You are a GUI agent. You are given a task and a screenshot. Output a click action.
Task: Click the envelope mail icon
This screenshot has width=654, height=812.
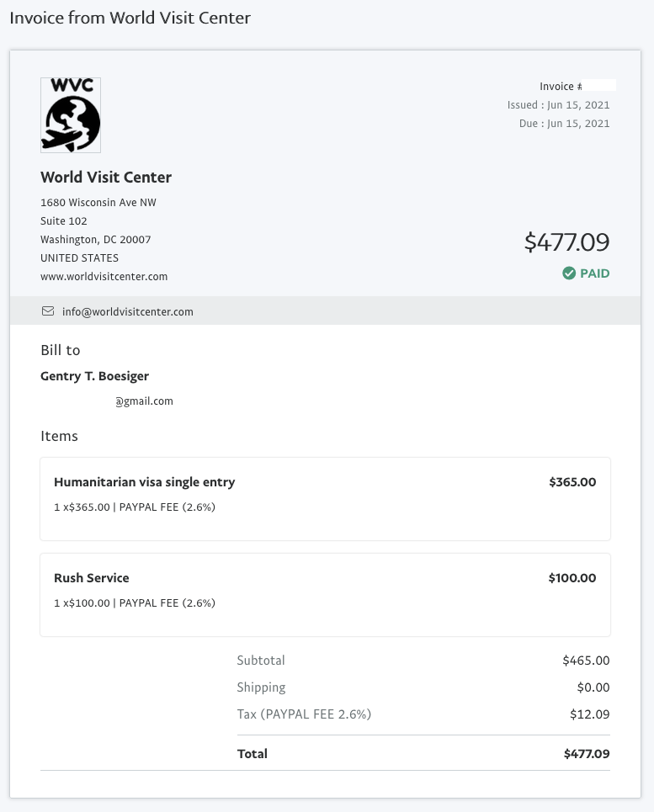click(x=48, y=311)
